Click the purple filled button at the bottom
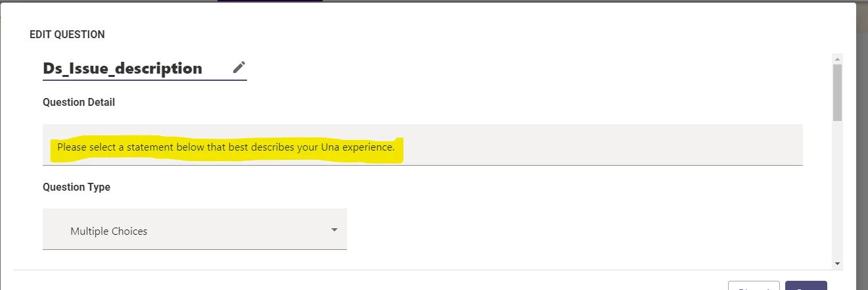The height and width of the screenshot is (290, 868). (x=806, y=286)
